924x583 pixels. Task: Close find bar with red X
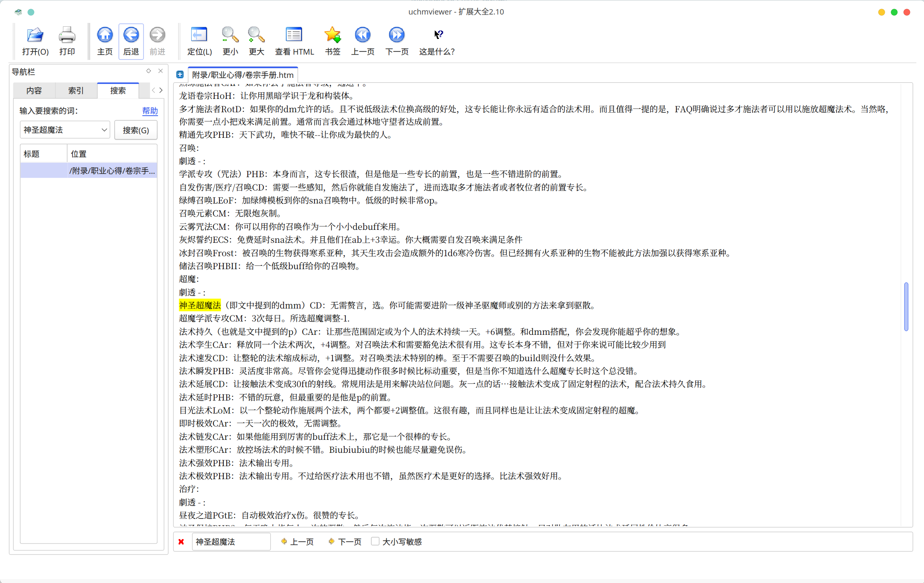coord(181,541)
